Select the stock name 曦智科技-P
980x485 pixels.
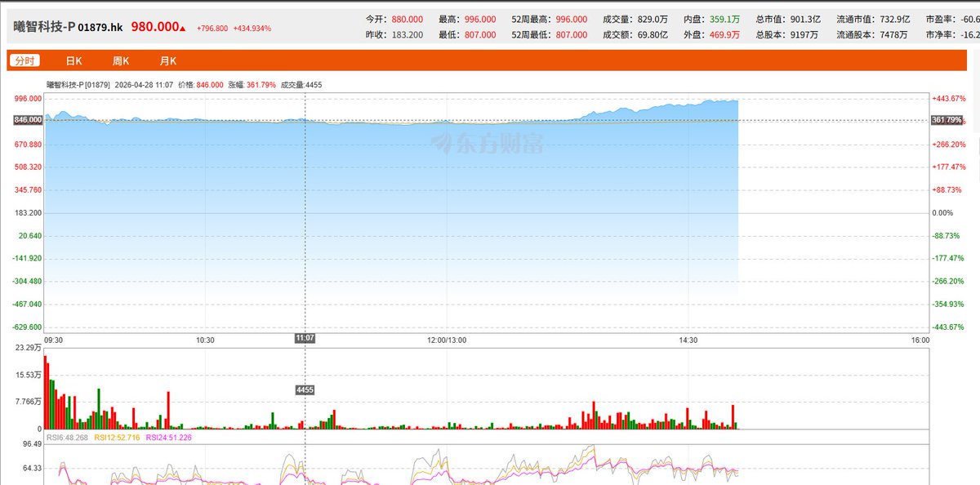pos(44,27)
